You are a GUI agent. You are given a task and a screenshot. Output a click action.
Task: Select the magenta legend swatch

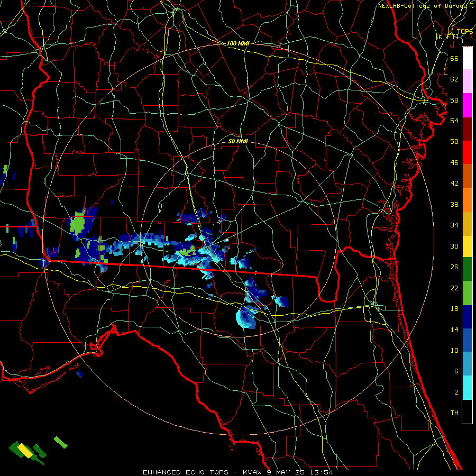click(467, 105)
